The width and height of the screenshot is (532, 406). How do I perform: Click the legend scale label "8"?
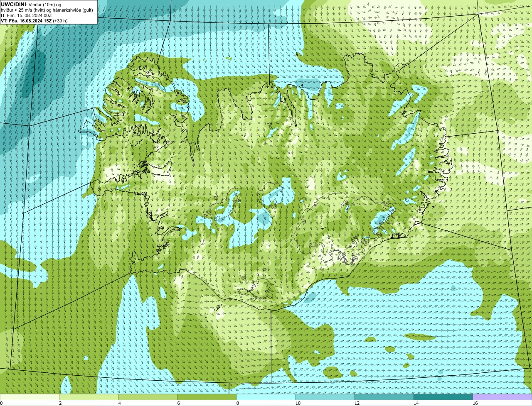238,403
